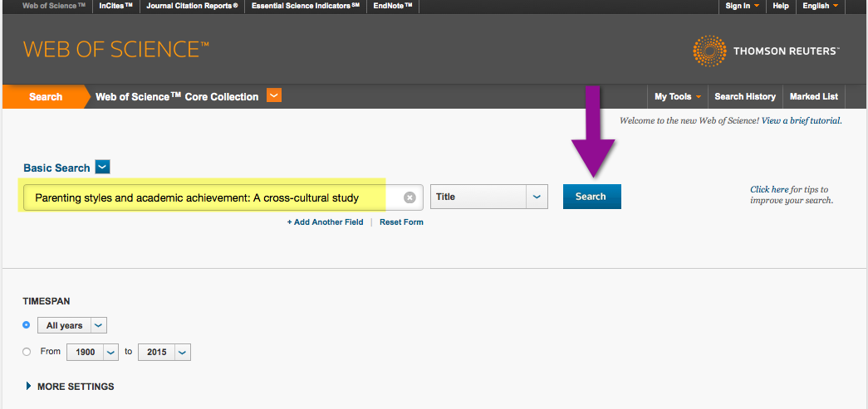
Task: Add Another Field to the search
Action: coord(325,222)
